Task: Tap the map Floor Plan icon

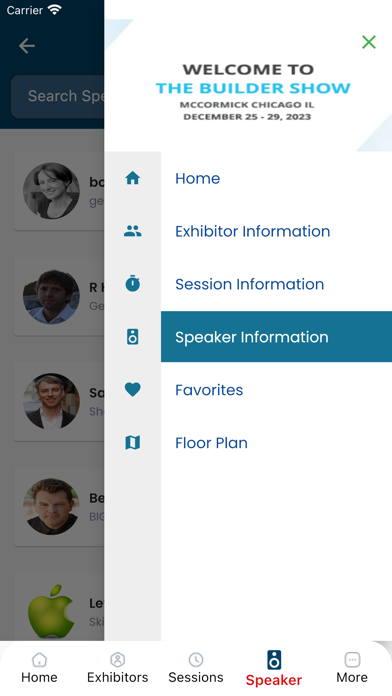Action: coord(132,443)
